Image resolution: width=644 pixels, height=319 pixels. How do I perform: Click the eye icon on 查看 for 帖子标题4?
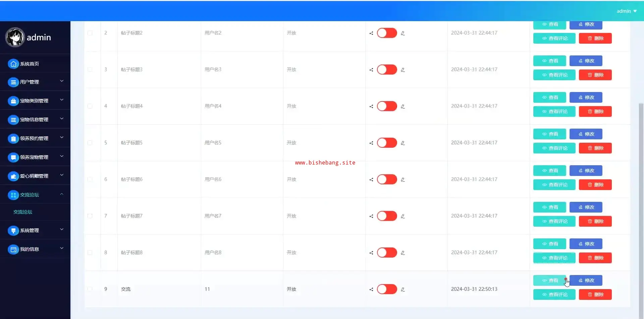(544, 97)
